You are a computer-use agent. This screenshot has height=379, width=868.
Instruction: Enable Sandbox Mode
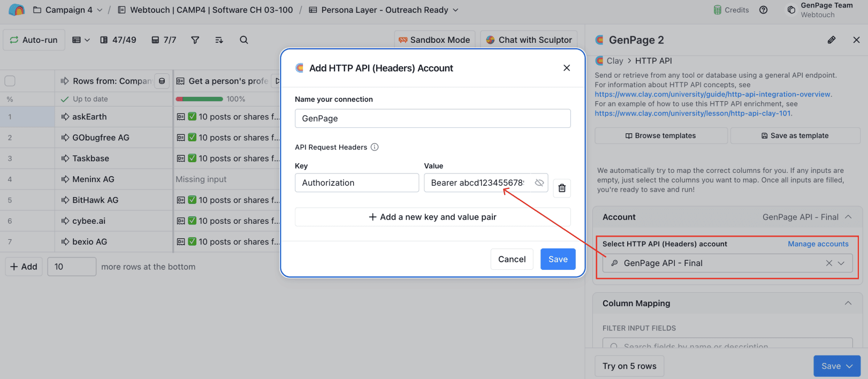(x=435, y=40)
